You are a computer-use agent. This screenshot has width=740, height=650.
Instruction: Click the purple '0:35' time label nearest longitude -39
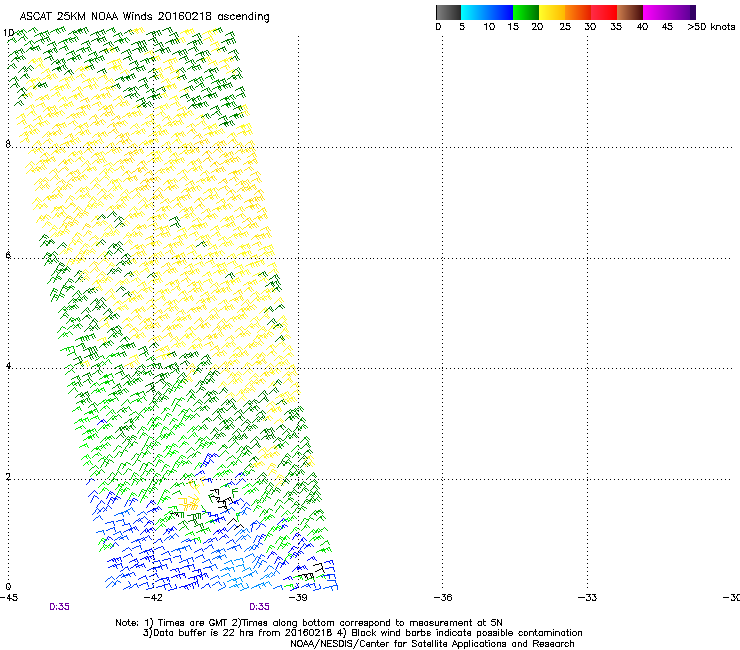pos(260,607)
